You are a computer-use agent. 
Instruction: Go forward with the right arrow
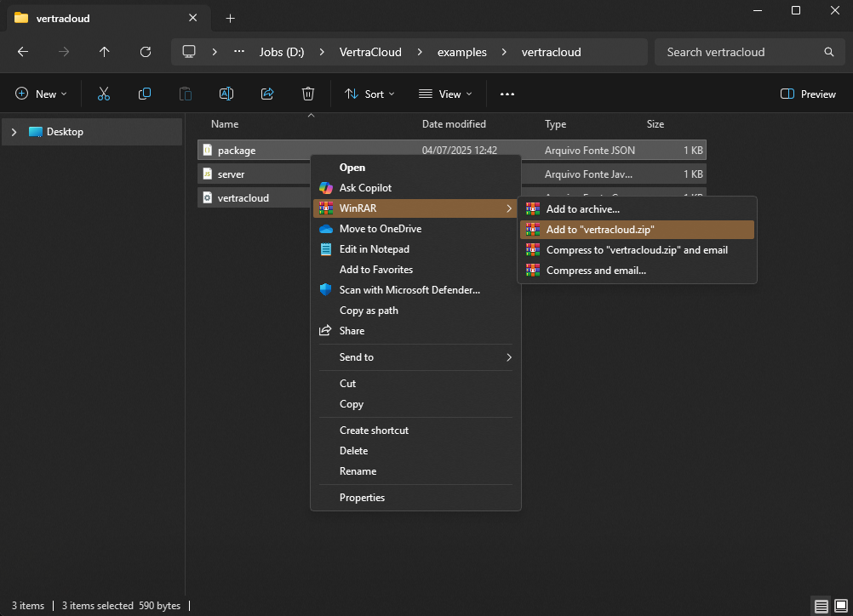[x=64, y=52]
